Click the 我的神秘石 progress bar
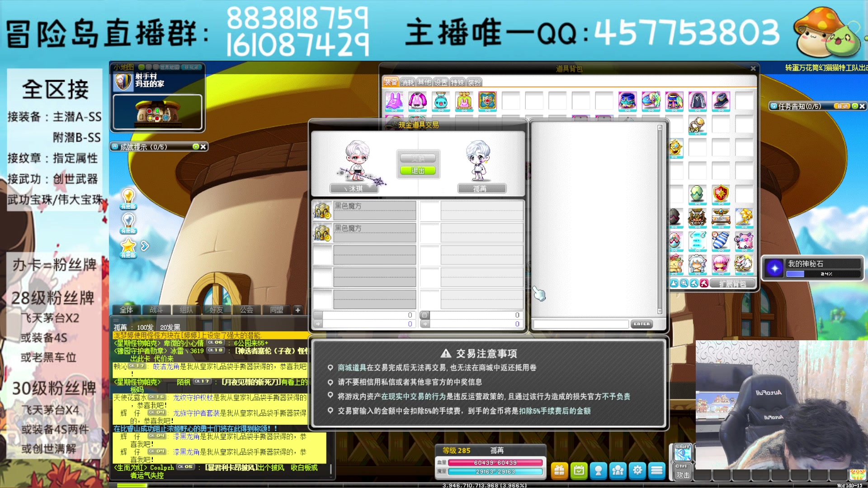868x488 pixels. tap(823, 274)
